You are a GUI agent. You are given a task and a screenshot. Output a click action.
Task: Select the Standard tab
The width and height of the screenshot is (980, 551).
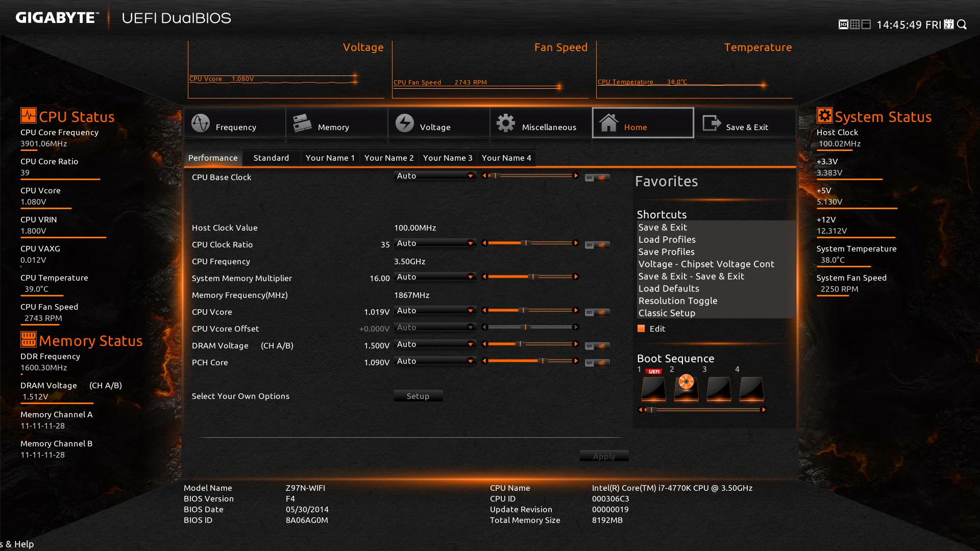(x=271, y=158)
